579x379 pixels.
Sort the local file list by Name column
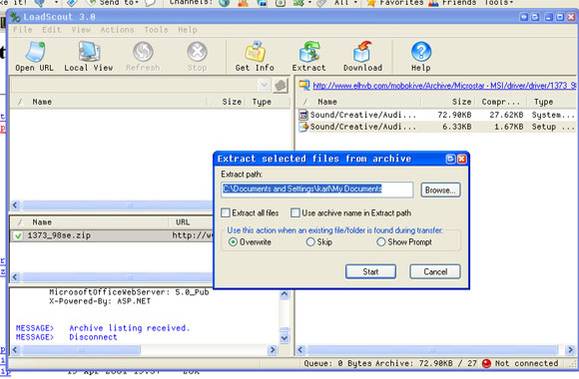tap(109, 102)
